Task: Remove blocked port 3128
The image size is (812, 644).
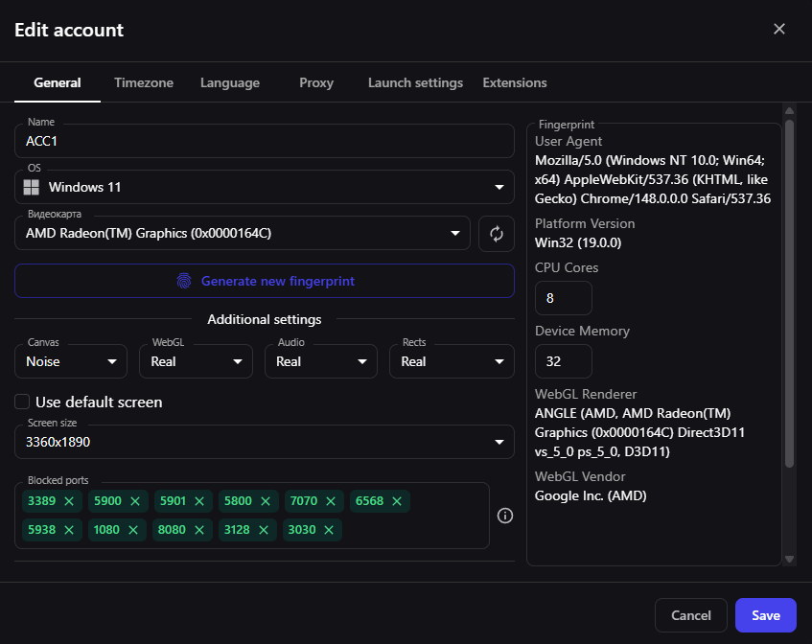Action: 264,530
